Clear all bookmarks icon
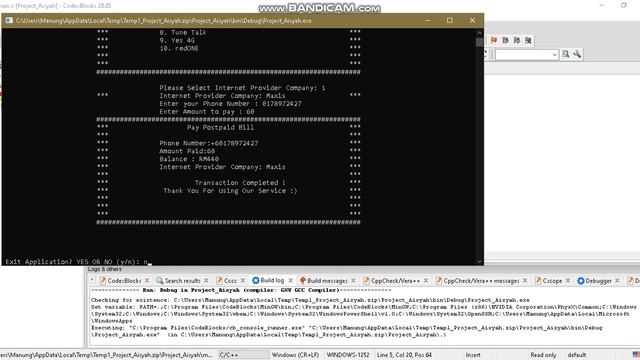This screenshot has height=360, width=640. point(528,40)
